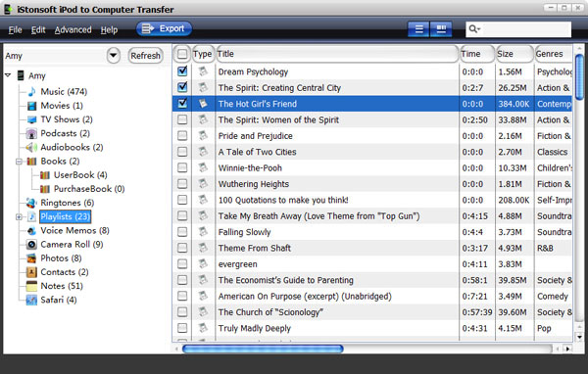This screenshot has width=588, height=374.
Task: Click the Music note icon in sidebar
Action: pyautogui.click(x=32, y=91)
